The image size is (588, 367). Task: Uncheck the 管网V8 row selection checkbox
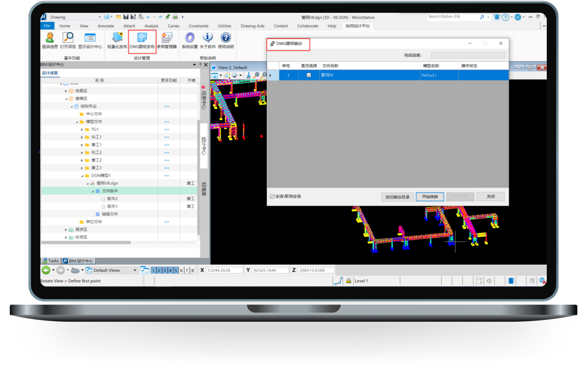tap(309, 75)
